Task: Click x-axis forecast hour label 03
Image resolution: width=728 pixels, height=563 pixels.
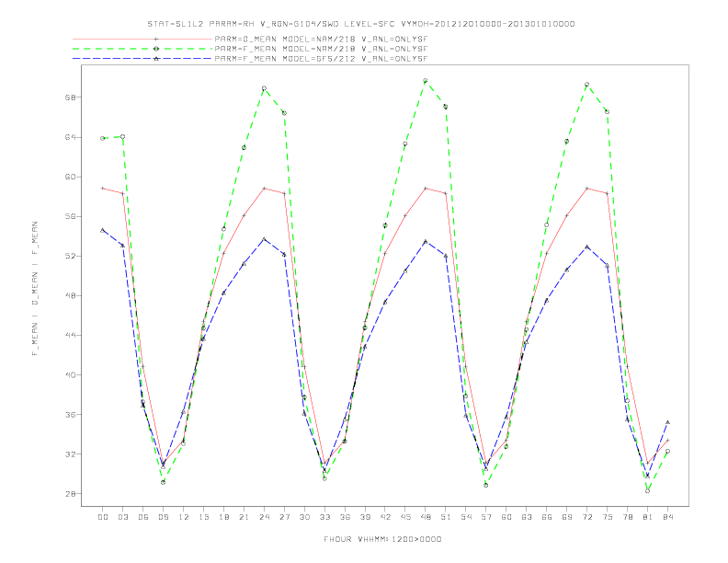Action: [122, 517]
